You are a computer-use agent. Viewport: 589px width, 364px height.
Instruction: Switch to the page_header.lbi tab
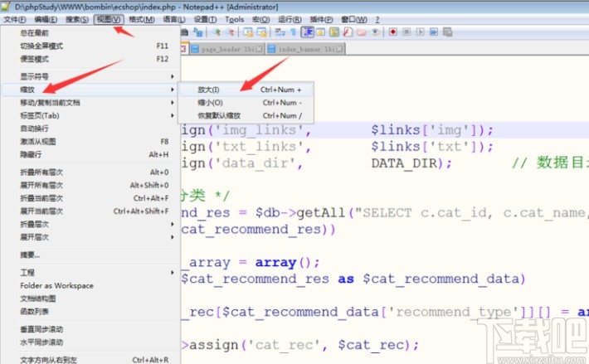tap(227, 49)
